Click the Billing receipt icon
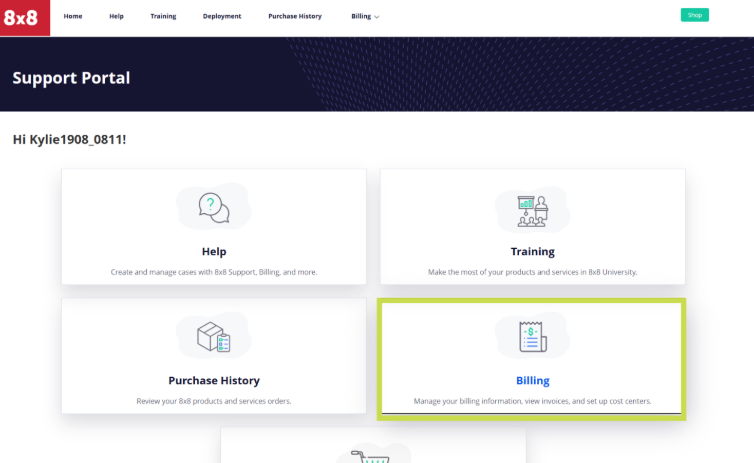Viewport: 754px width, 463px height. click(532, 337)
